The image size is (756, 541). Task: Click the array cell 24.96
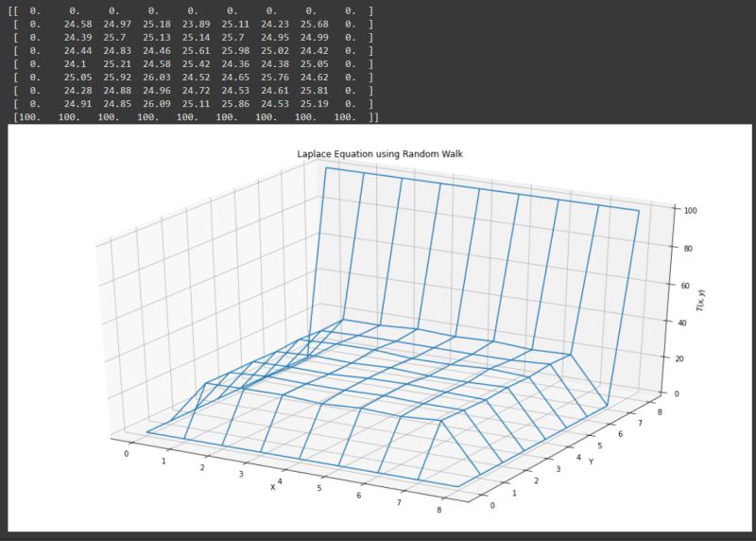[157, 90]
